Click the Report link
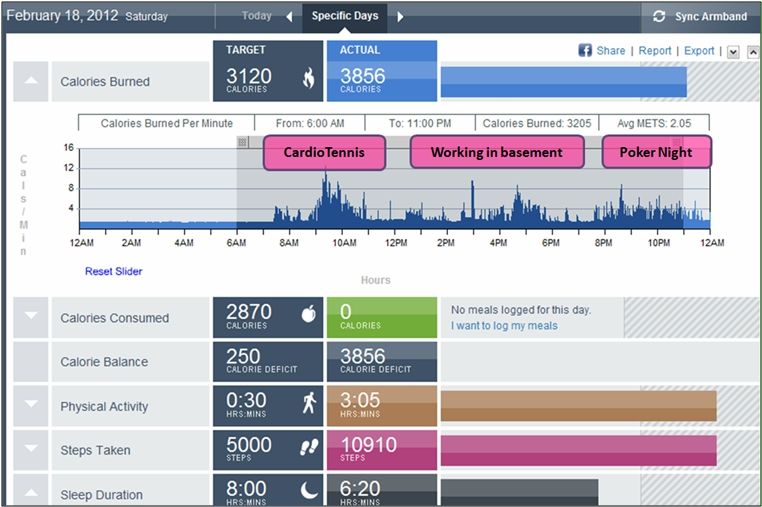762x507 pixels. pos(655,51)
